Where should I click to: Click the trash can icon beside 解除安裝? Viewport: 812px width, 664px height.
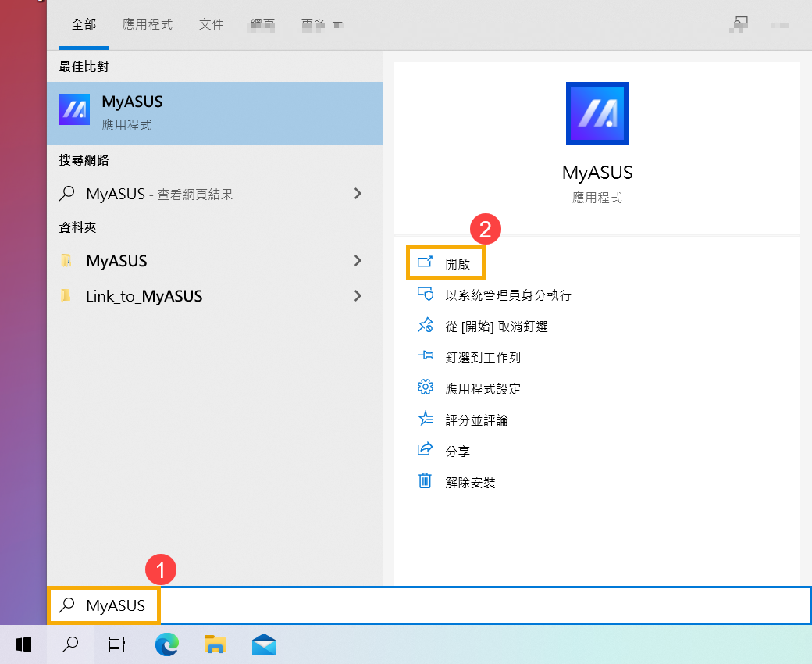(x=425, y=480)
